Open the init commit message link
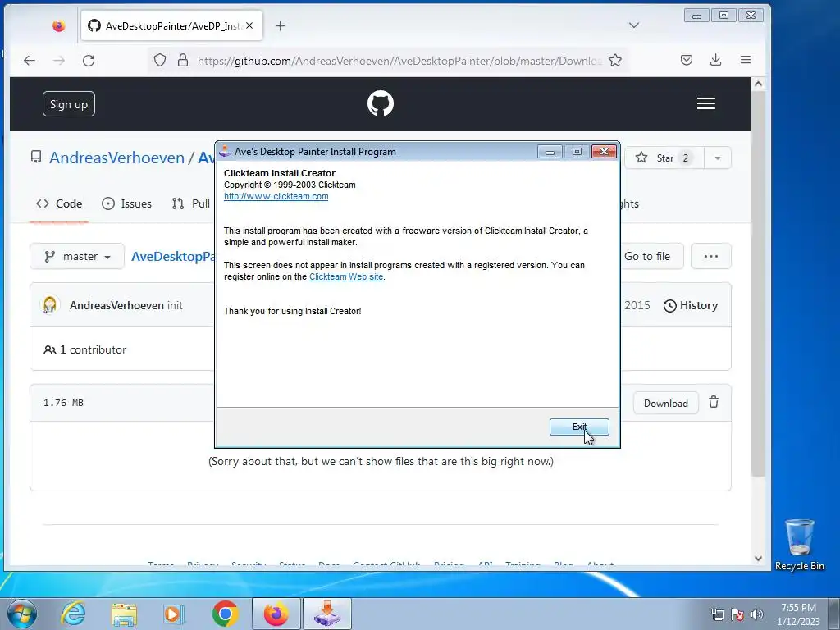 click(x=175, y=305)
